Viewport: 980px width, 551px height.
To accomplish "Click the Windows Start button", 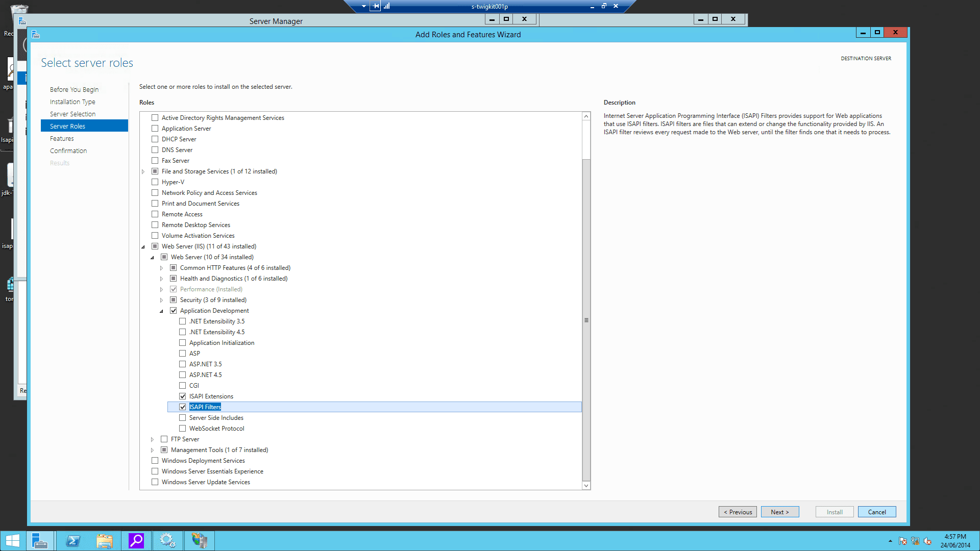I will [12, 540].
